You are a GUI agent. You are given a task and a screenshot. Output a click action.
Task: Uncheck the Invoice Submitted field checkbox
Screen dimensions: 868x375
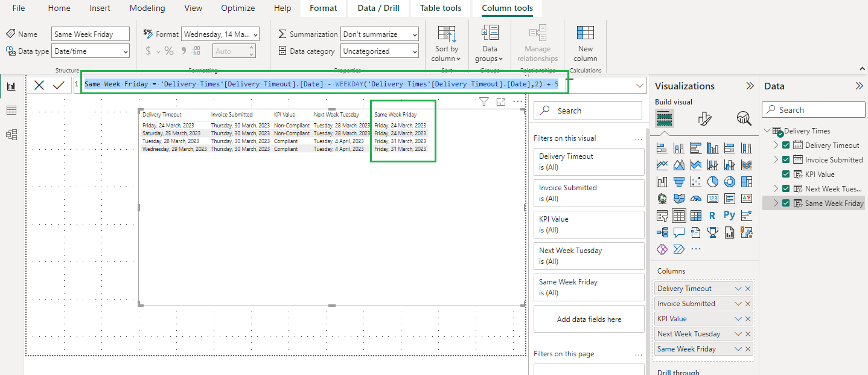pos(786,159)
